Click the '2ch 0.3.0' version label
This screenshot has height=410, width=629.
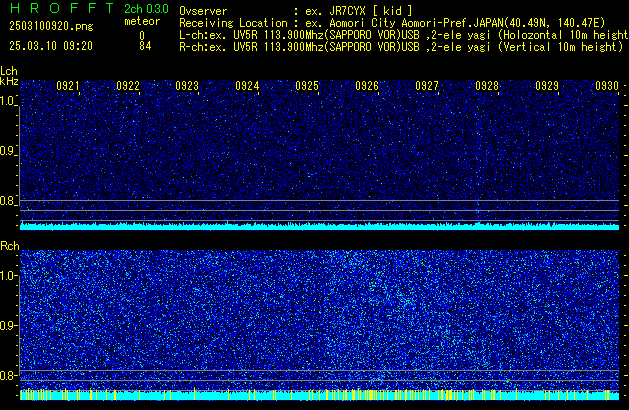[x=146, y=9]
